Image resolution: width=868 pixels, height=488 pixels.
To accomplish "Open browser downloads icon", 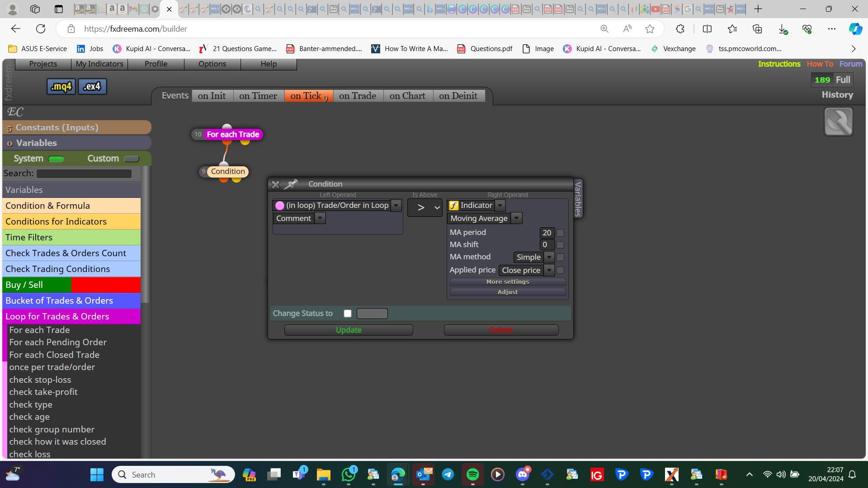I will (783, 29).
